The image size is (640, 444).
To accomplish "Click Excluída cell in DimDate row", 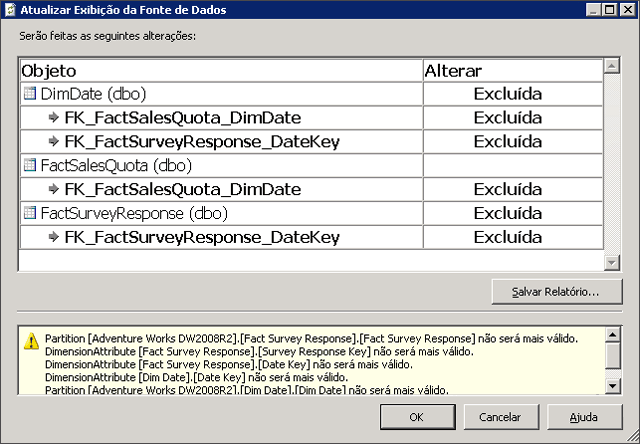I will point(513,94).
